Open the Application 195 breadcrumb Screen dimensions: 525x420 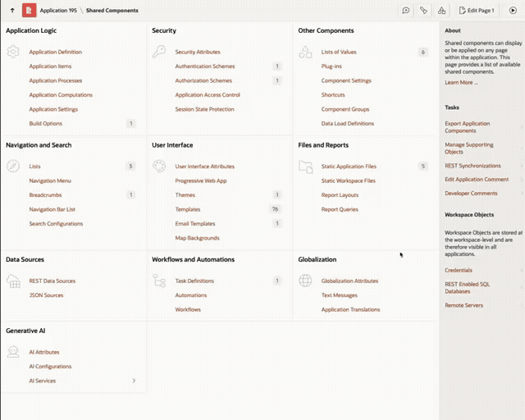click(x=57, y=11)
